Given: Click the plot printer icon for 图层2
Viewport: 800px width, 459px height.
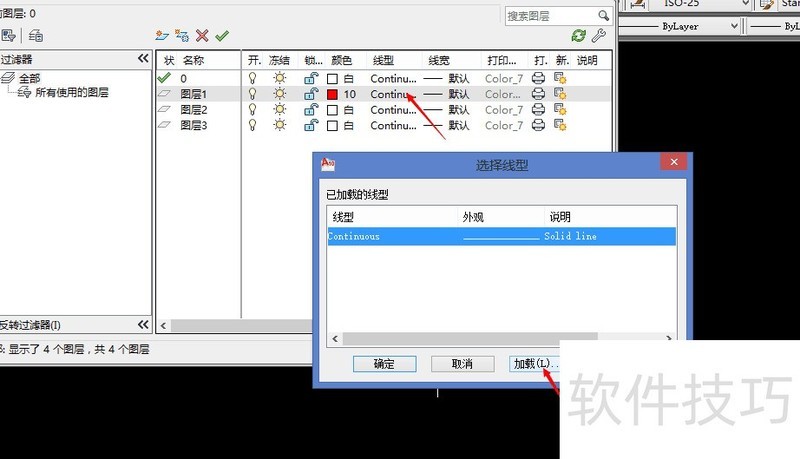Looking at the screenshot, I should (x=538, y=110).
